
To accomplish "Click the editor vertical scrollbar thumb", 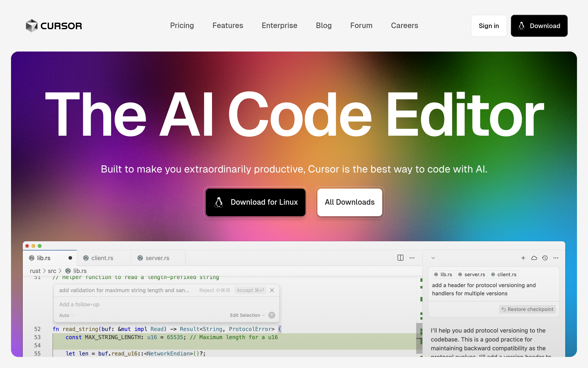I will (419, 338).
